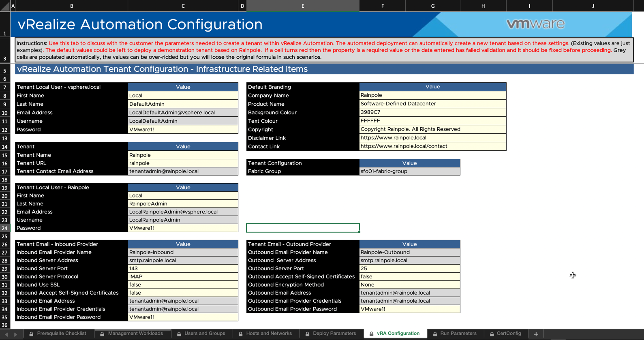The height and width of the screenshot is (340, 644).
Task: Select column E header
Action: coord(302,6)
